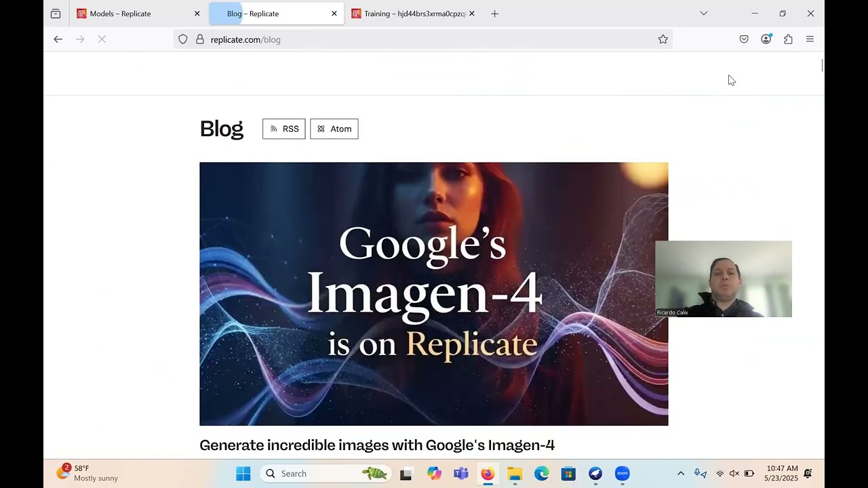Click the Ricardo Calix webcam video overlay

click(724, 279)
